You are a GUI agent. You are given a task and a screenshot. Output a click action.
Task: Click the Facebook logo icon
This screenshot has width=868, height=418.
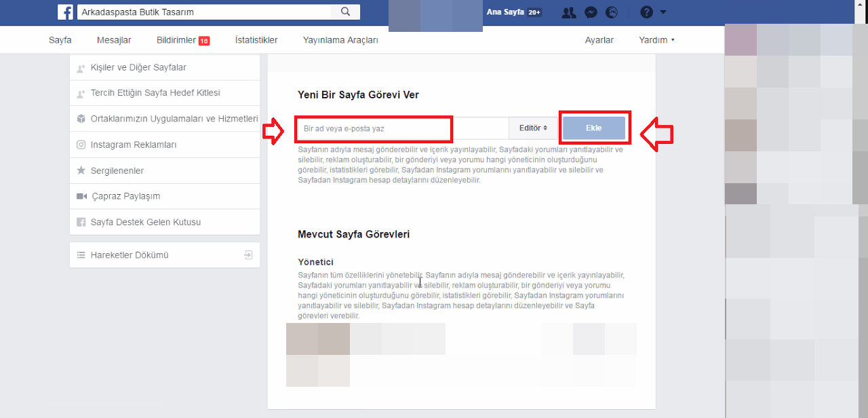click(65, 12)
